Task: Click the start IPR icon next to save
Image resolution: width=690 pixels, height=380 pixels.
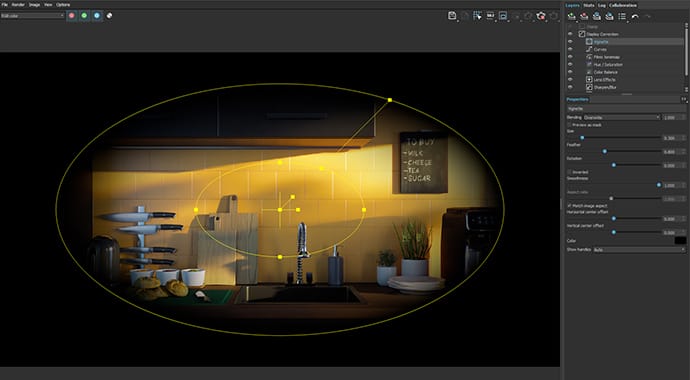Action: (x=465, y=16)
